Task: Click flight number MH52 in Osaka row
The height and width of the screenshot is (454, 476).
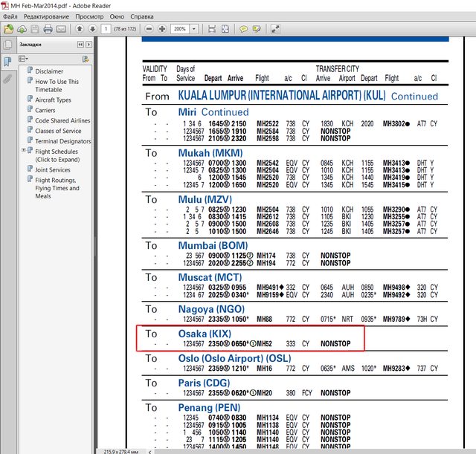Action: 265,343
